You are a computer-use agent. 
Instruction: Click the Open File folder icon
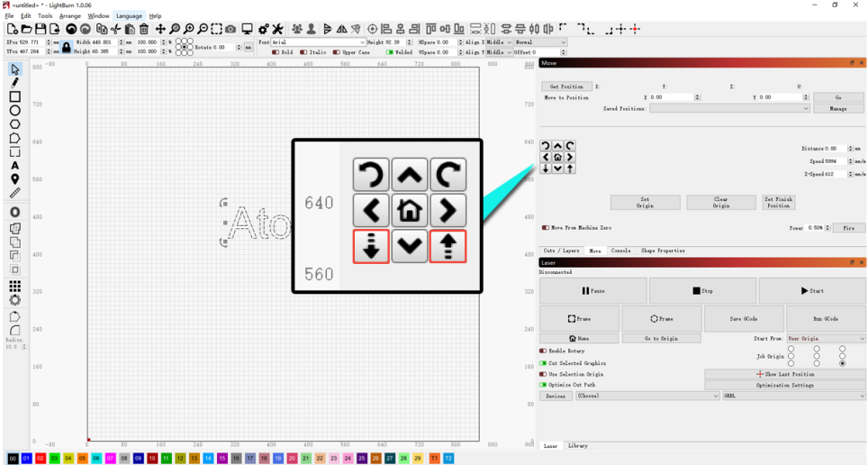(x=26, y=29)
